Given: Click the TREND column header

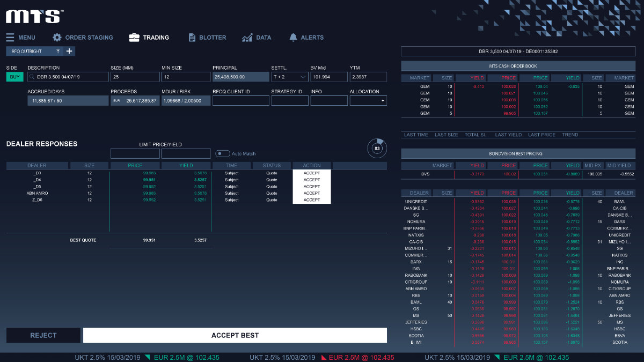Looking at the screenshot, I should [570, 135].
